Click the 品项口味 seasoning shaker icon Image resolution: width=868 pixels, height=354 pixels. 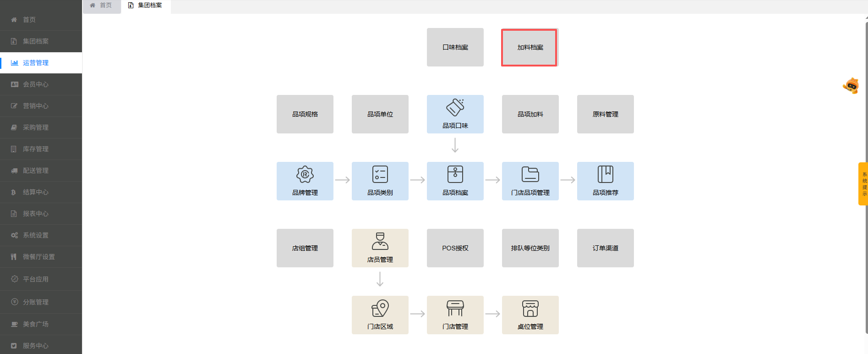coord(455,108)
